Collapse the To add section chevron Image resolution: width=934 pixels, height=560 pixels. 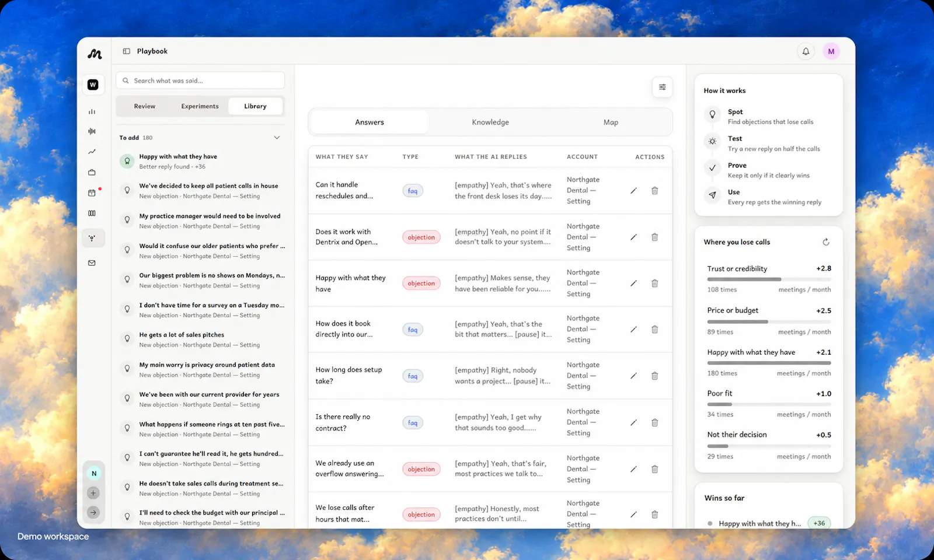pos(277,138)
